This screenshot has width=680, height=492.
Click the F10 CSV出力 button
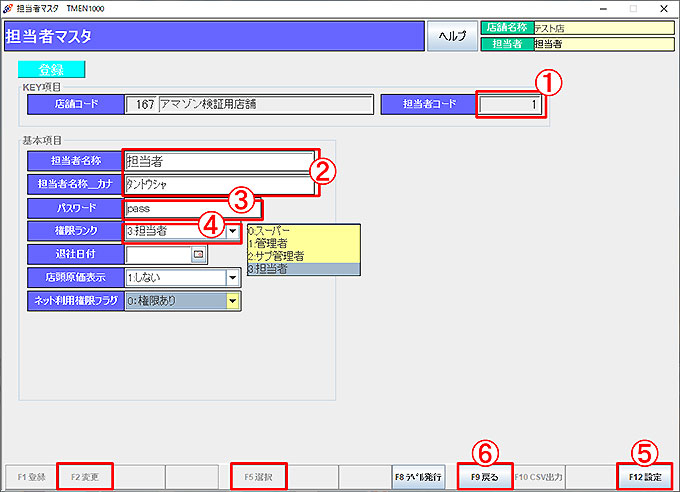click(539, 477)
